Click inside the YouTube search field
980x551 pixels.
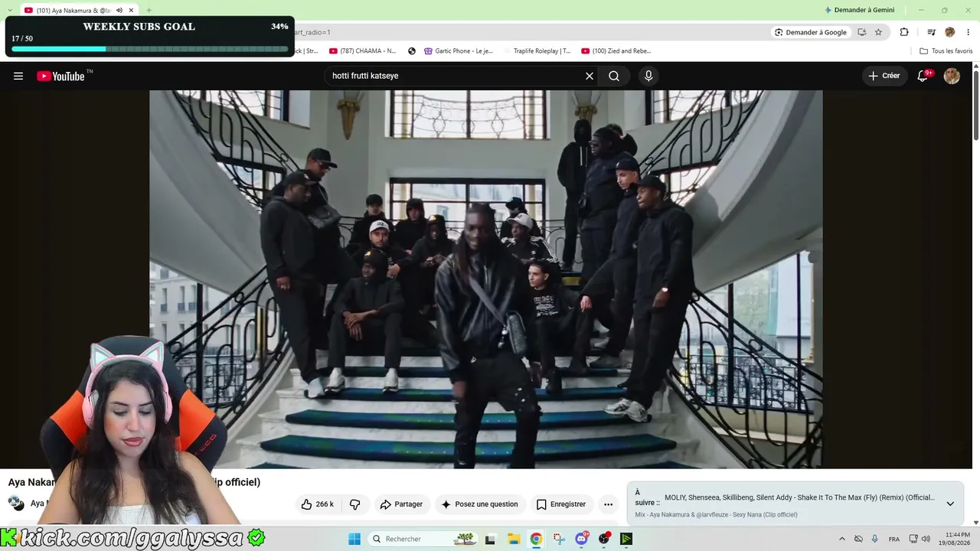456,76
